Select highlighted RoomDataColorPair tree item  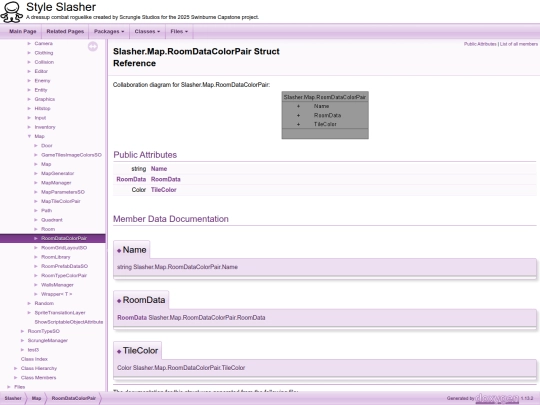coord(64,238)
